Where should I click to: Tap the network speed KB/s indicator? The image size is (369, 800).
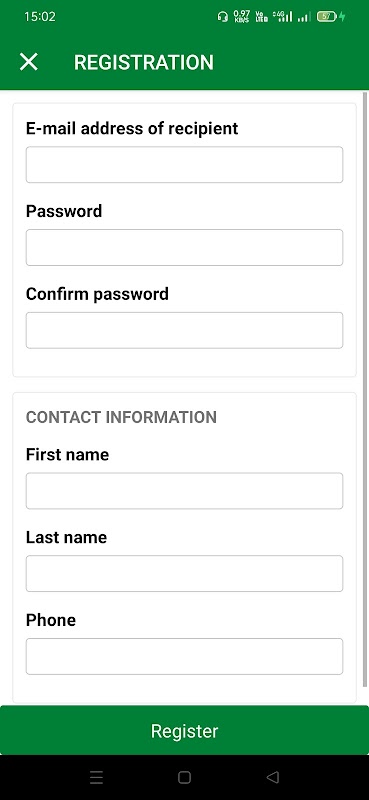pyautogui.click(x=241, y=17)
